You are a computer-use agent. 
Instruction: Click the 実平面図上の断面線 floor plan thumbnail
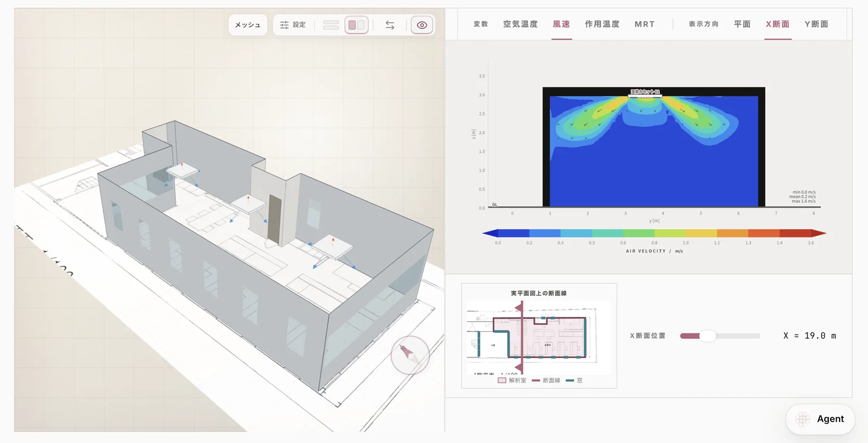point(539,337)
